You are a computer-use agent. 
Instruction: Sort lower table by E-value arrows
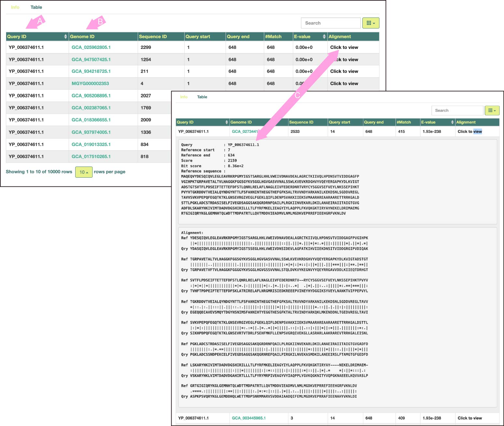(x=452, y=122)
